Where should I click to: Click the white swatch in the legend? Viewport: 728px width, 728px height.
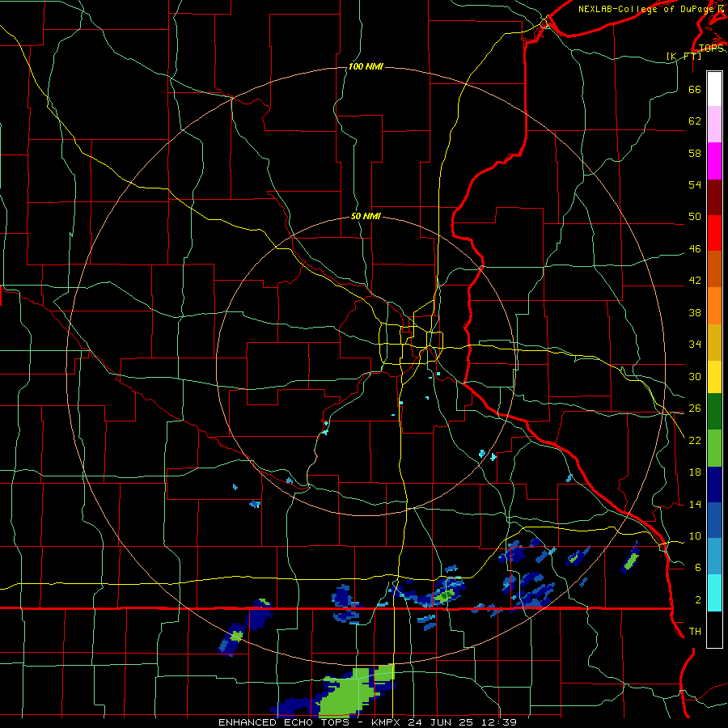(714, 89)
